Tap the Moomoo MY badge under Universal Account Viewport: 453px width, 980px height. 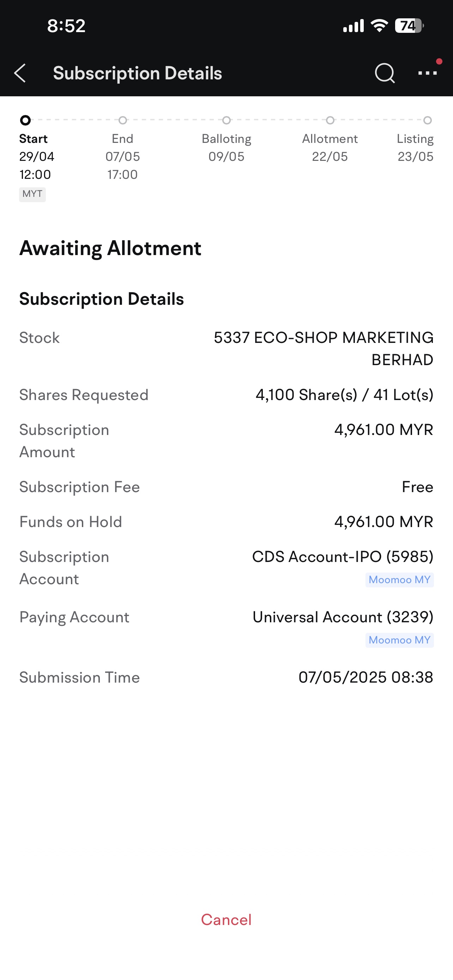point(399,640)
